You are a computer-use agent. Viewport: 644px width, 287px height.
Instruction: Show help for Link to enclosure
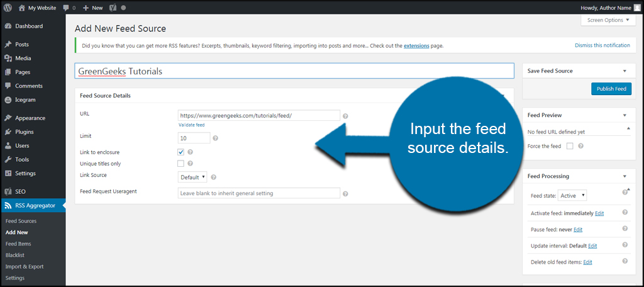point(190,152)
